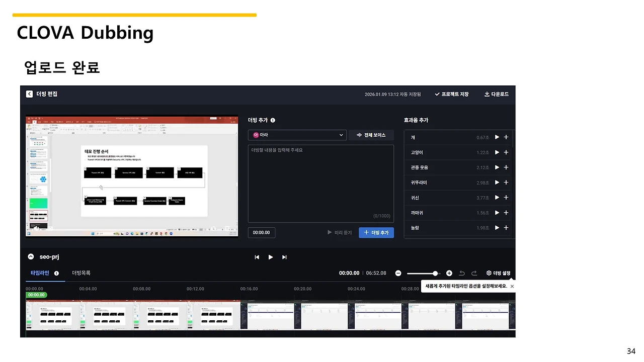
Task: Click the video preview of the presentation
Action: pyautogui.click(x=132, y=176)
